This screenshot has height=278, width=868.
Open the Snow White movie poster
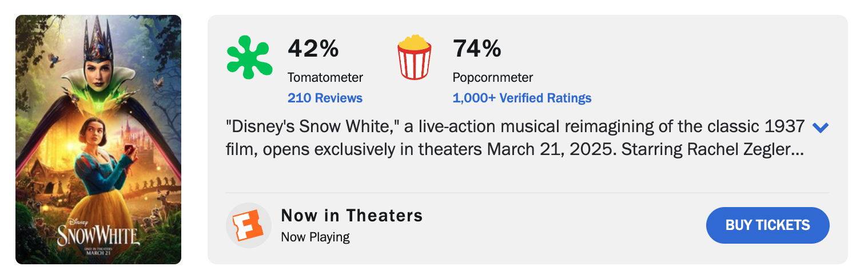click(98, 140)
